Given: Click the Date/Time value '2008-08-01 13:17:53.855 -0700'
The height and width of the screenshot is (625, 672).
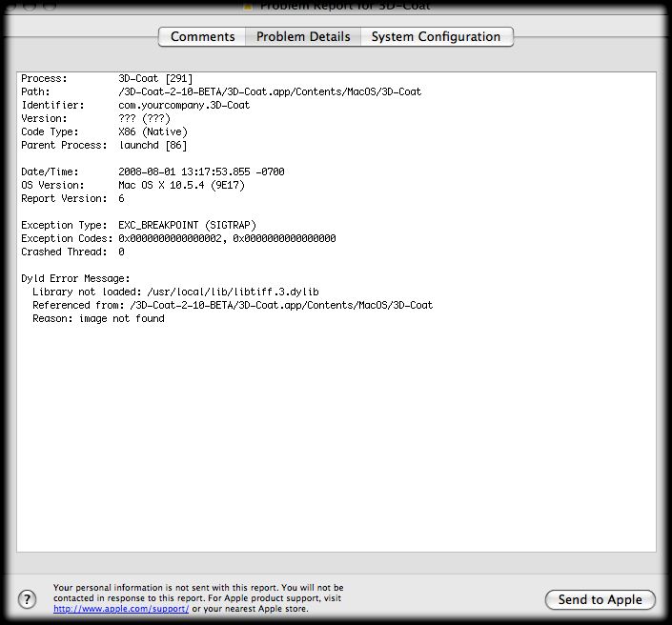Looking at the screenshot, I should pos(201,171).
